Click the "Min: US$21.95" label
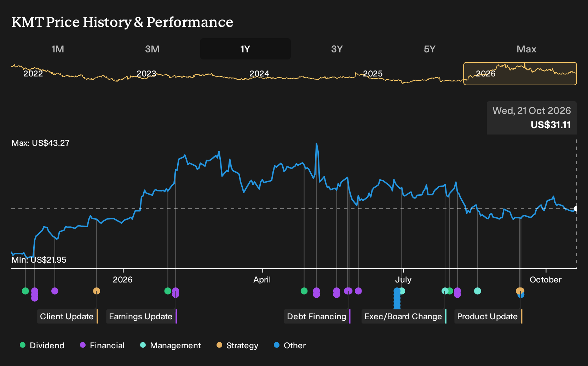This screenshot has width=588, height=366. (x=39, y=260)
